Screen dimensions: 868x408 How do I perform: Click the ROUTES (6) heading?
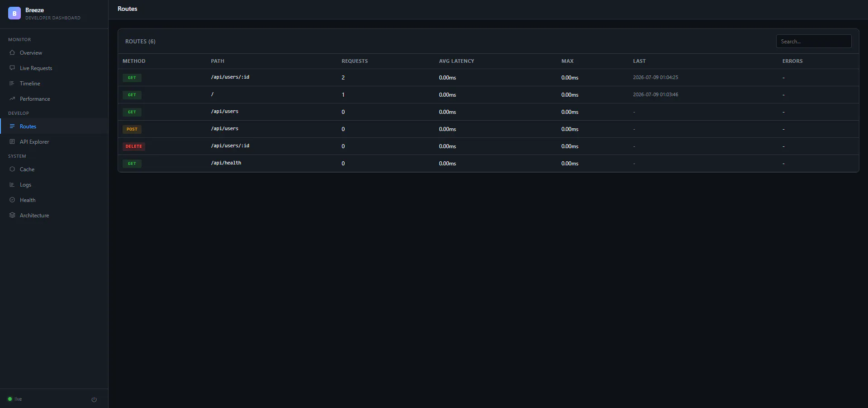click(x=140, y=41)
